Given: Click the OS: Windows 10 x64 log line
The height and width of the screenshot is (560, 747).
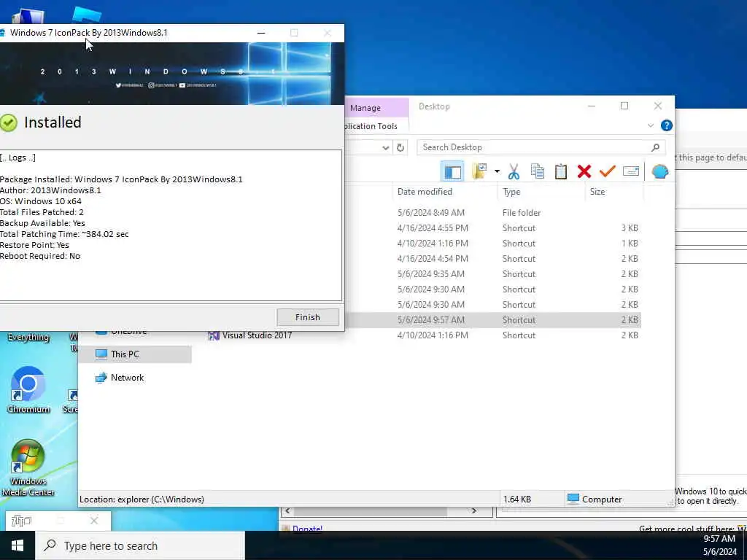Looking at the screenshot, I should coord(41,201).
